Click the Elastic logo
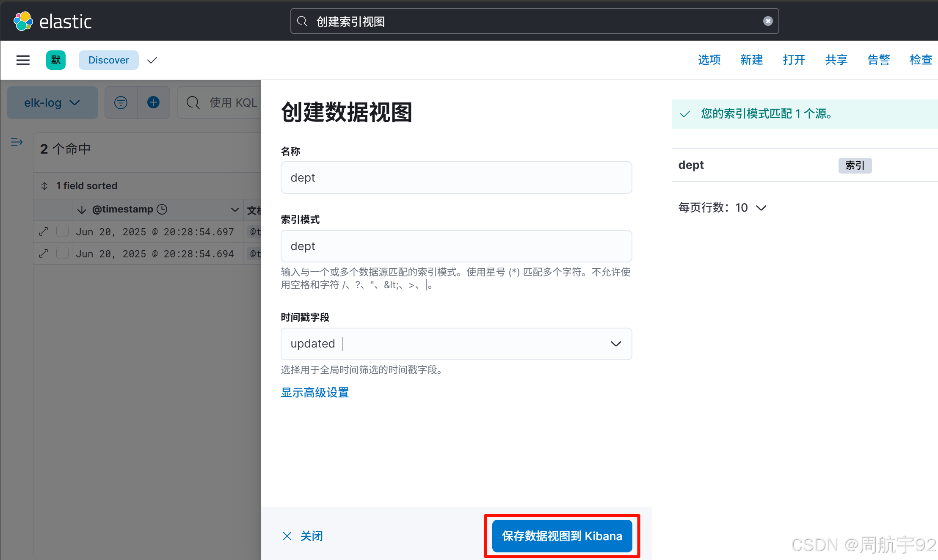938x560 pixels. (x=52, y=21)
